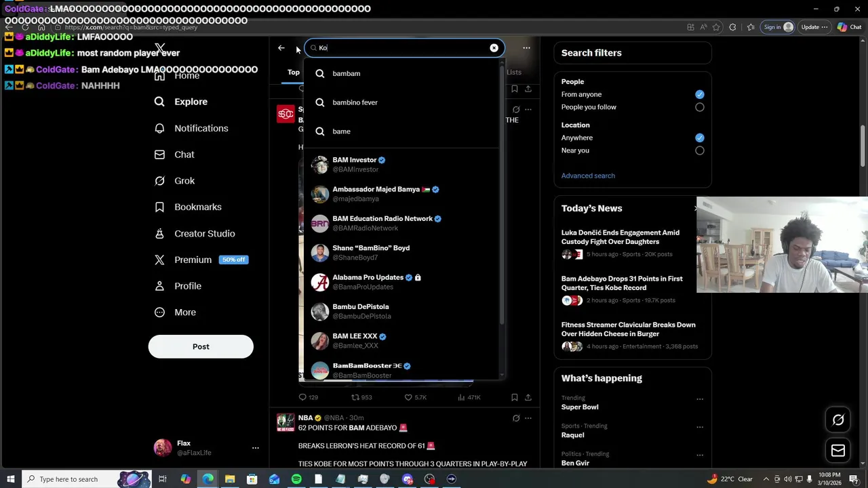
Task: Open browser Extensions icon
Action: tap(732, 27)
